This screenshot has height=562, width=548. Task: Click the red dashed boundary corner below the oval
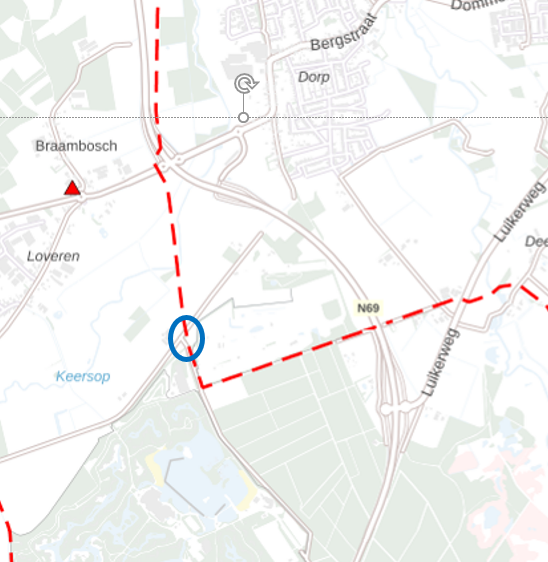tap(202, 386)
